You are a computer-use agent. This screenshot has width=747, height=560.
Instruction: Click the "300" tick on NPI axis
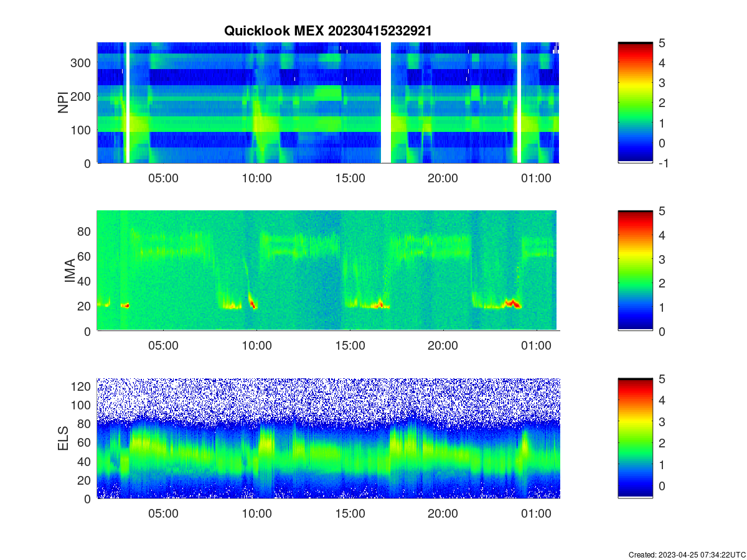(x=82, y=63)
